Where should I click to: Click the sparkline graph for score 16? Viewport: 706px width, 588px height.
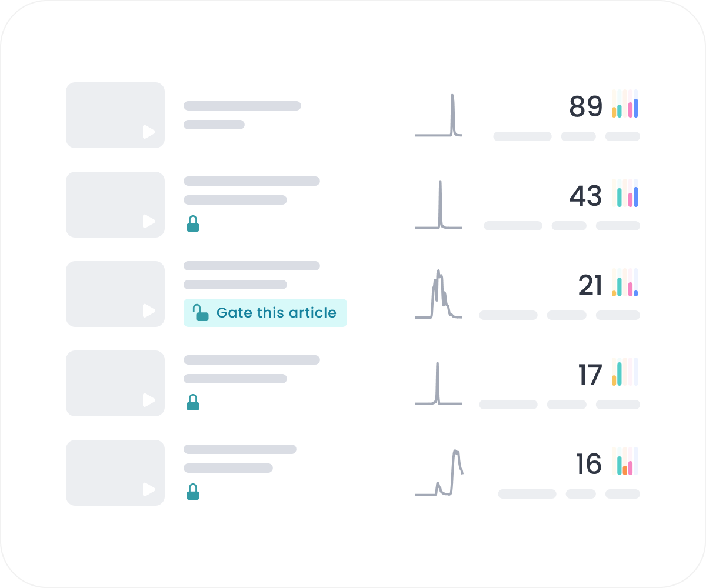(x=439, y=473)
